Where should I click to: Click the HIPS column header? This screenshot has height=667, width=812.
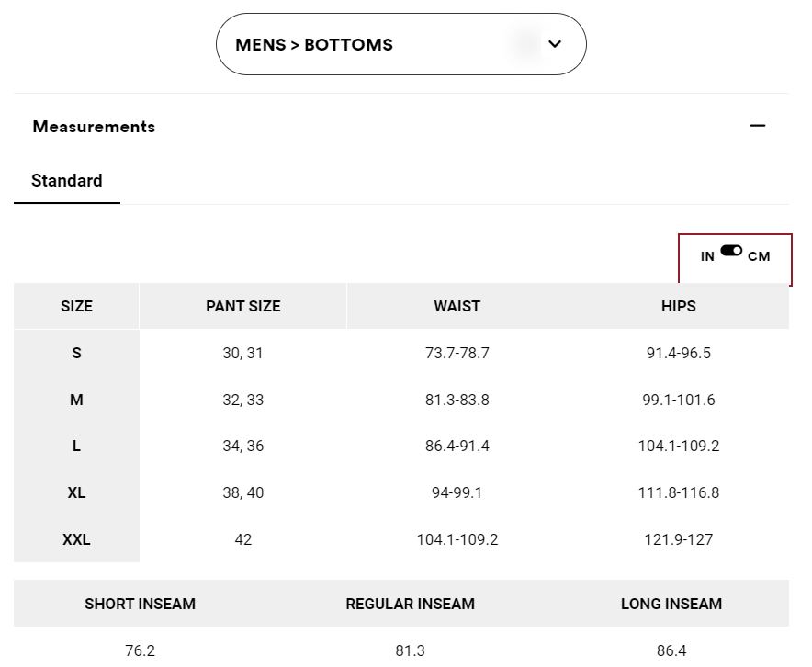[679, 306]
